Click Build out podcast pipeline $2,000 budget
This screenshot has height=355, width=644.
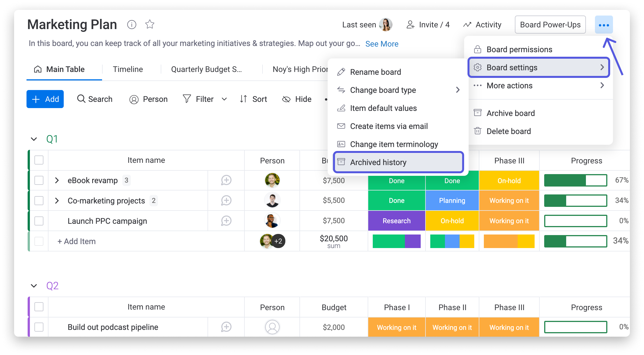(334, 327)
